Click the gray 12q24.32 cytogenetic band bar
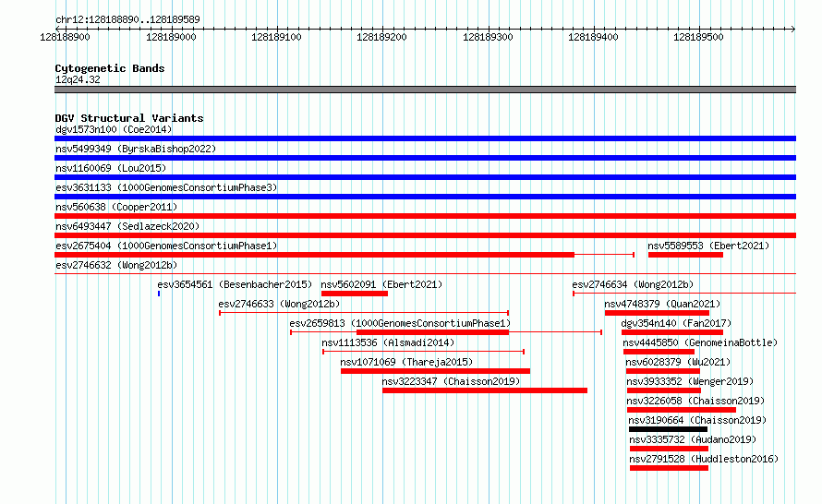Screen dimensions: 822x504 pos(425,90)
